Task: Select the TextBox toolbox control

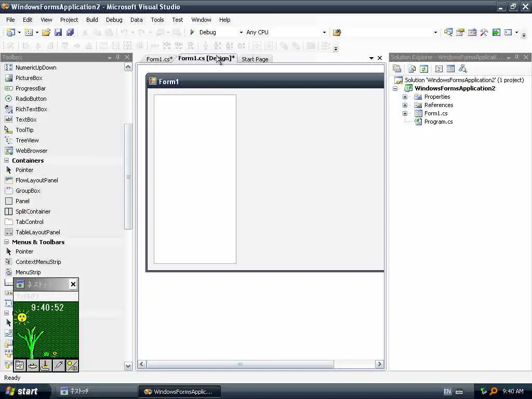Action: click(26, 119)
